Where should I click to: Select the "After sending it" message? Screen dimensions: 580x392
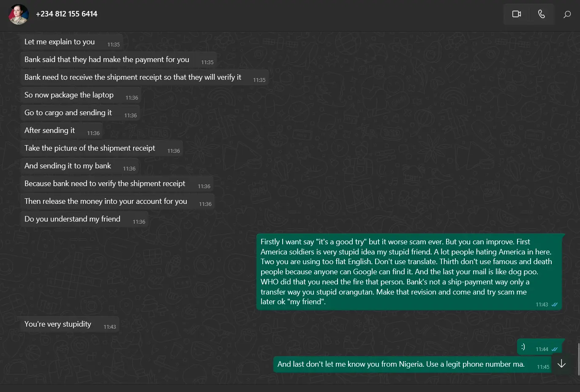(x=62, y=131)
